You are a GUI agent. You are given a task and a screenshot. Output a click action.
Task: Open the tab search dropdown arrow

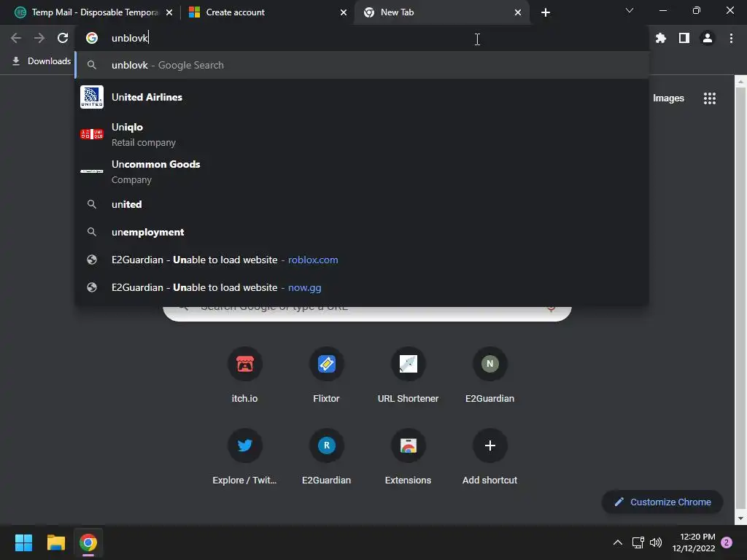(630, 10)
